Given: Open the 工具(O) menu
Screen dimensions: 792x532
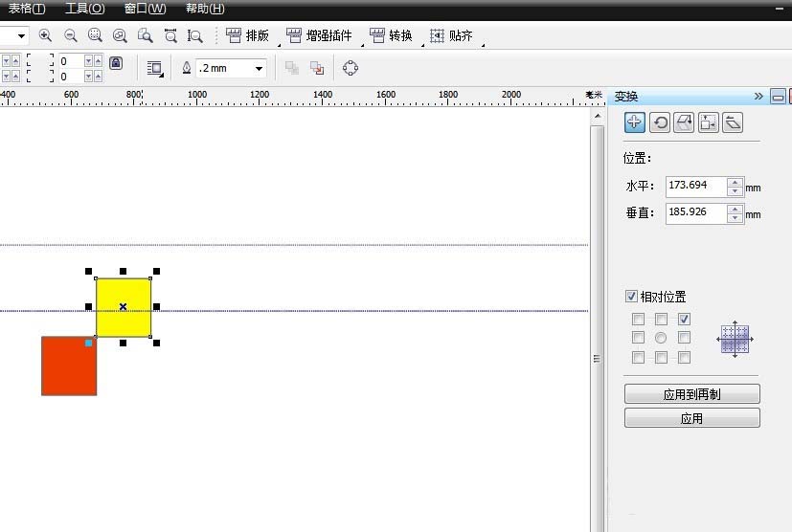Looking at the screenshot, I should [85, 9].
